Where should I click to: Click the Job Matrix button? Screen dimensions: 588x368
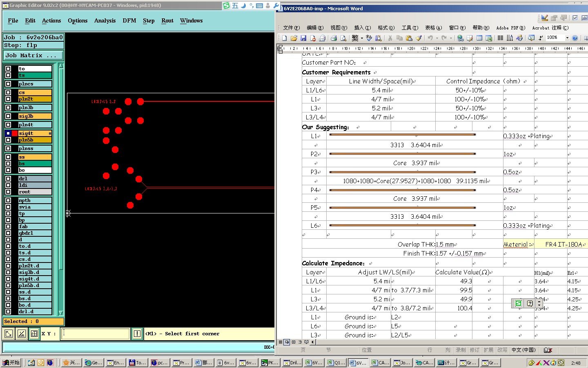33,55
